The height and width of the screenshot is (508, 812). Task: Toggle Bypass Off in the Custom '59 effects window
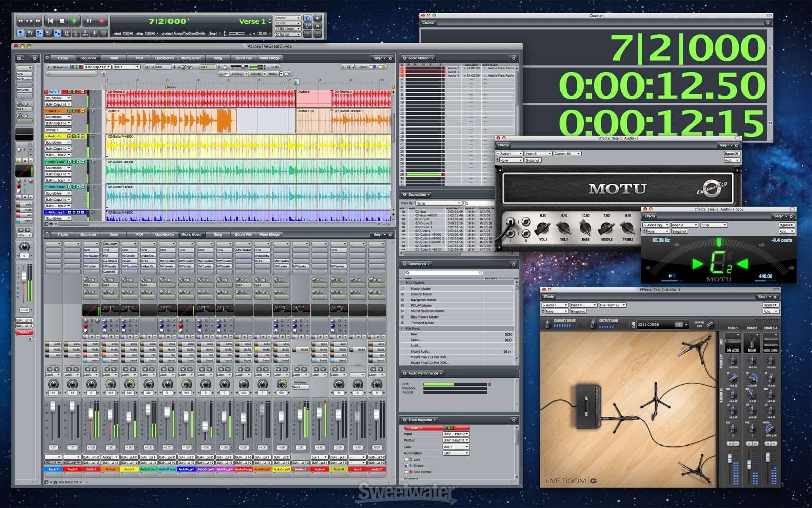pos(732,154)
